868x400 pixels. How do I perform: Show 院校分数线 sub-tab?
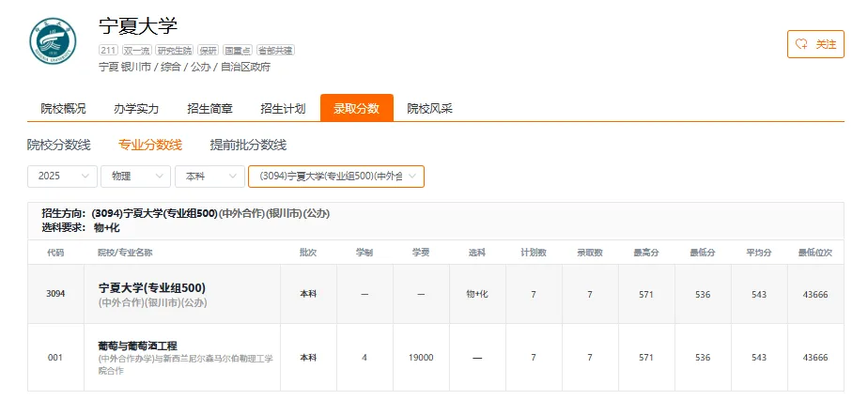58,145
